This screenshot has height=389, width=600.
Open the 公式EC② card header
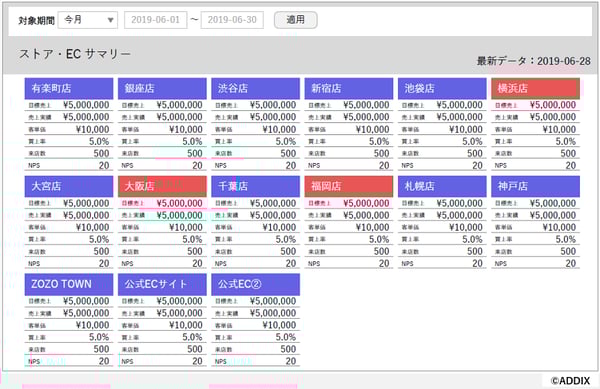[256, 284]
